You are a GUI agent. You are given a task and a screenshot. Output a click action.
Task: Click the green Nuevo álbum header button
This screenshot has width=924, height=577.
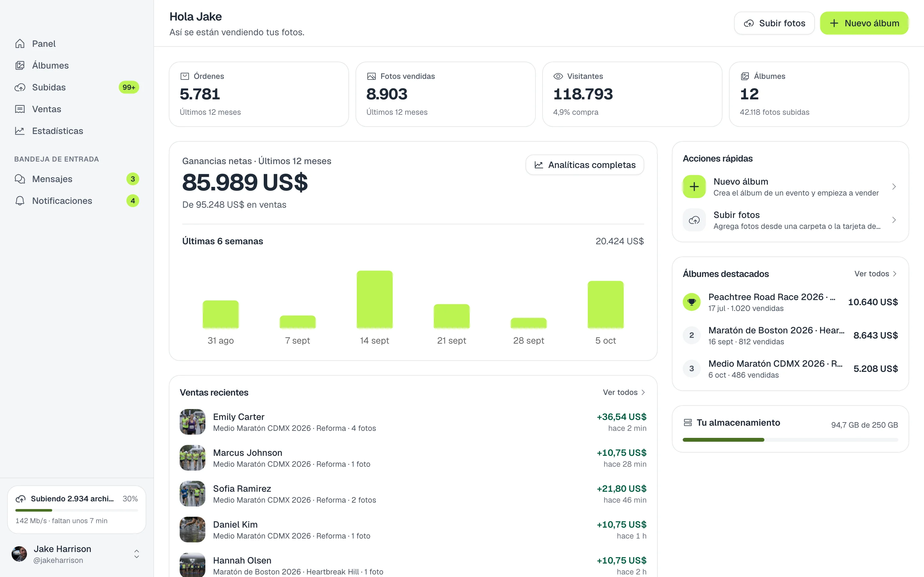pos(864,23)
